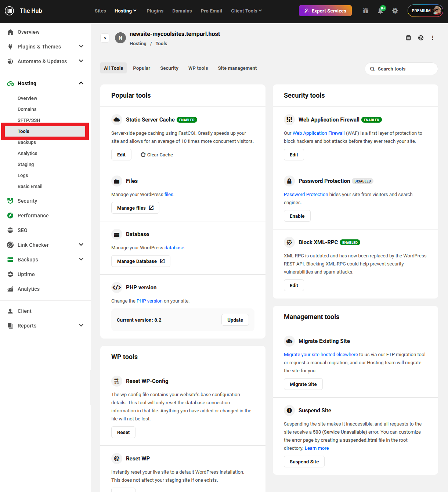Click Update next to PHP version 8.2
The image size is (448, 492).
[x=235, y=320]
